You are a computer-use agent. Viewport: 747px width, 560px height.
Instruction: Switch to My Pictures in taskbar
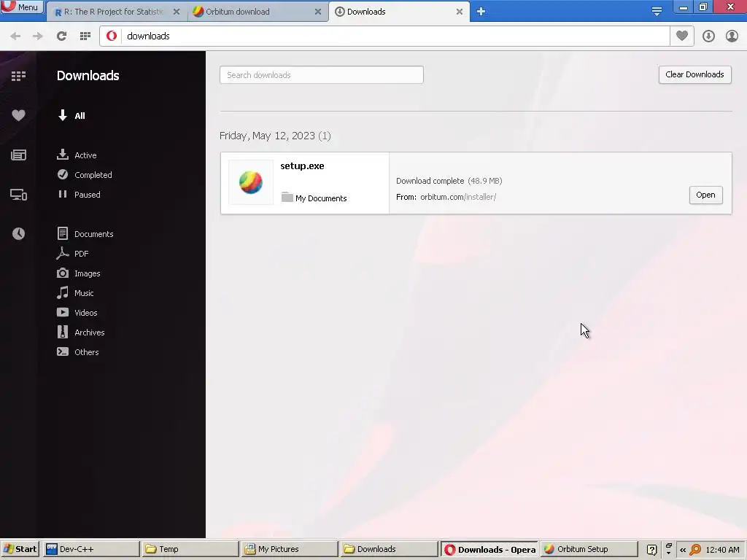(290, 549)
